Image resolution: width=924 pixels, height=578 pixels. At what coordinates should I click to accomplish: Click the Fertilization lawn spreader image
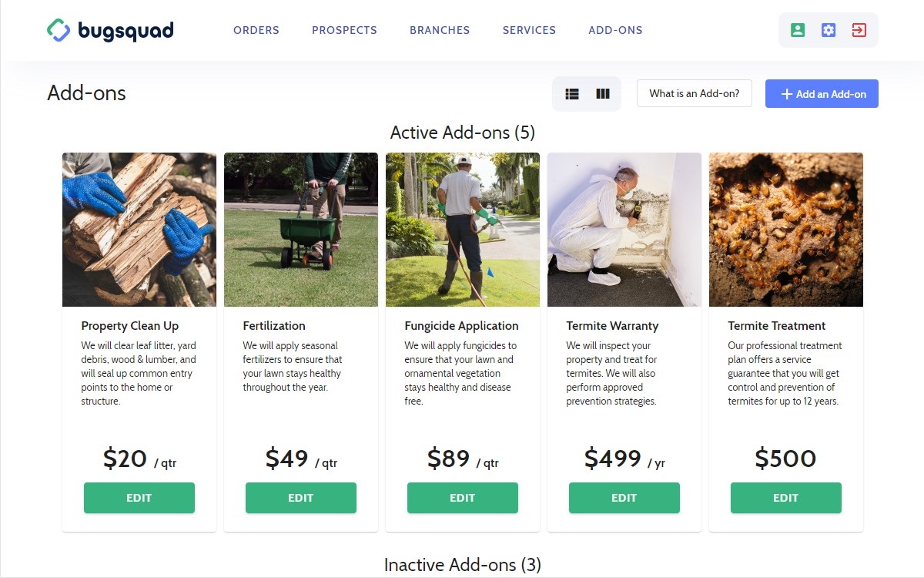point(301,230)
